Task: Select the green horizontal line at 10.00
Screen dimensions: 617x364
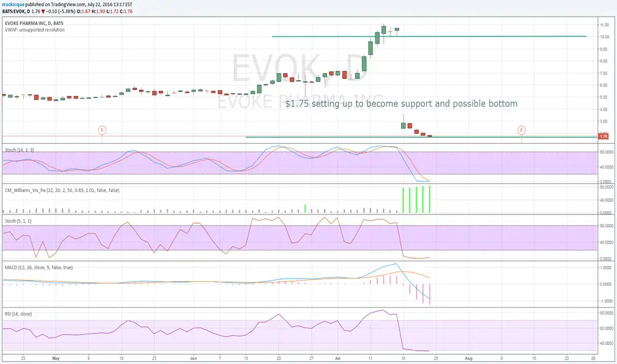Action: [429, 36]
